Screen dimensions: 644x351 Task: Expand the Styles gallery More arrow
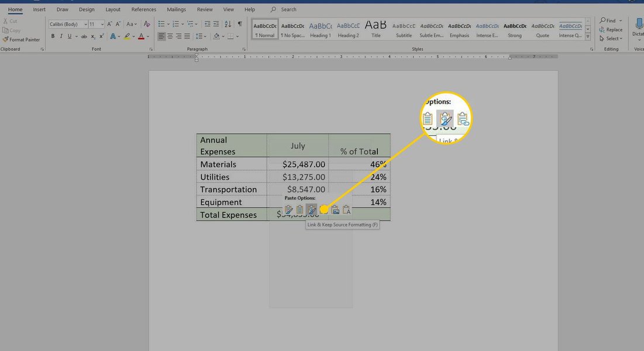(x=588, y=37)
